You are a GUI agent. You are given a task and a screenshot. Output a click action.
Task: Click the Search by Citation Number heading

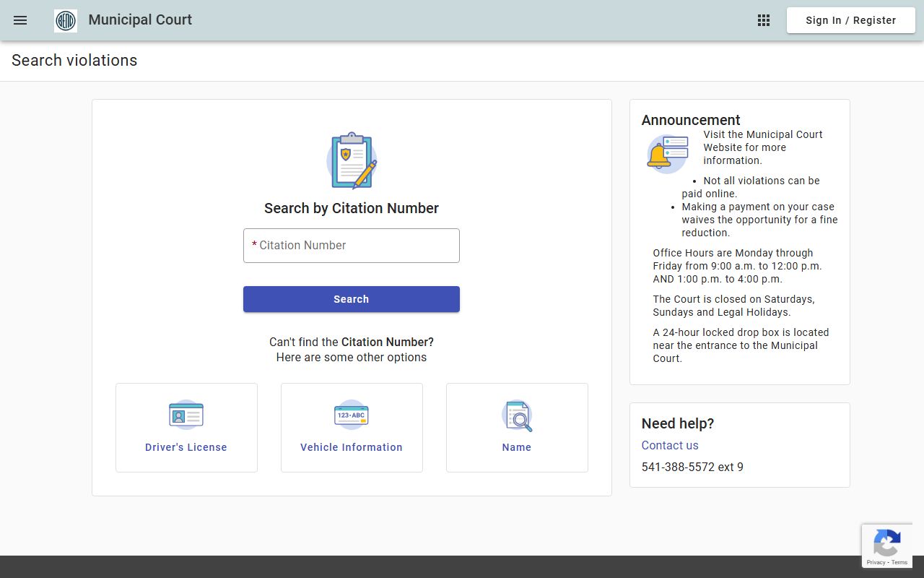click(352, 208)
